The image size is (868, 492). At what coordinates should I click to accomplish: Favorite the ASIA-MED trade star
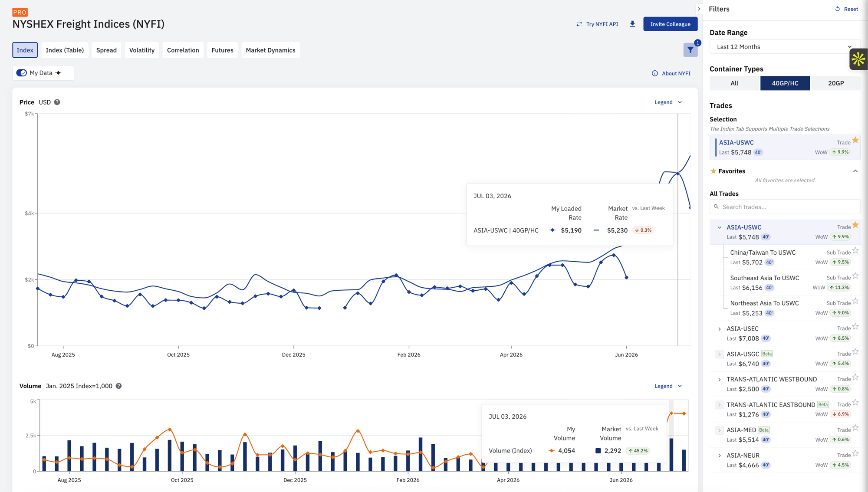[x=855, y=428]
